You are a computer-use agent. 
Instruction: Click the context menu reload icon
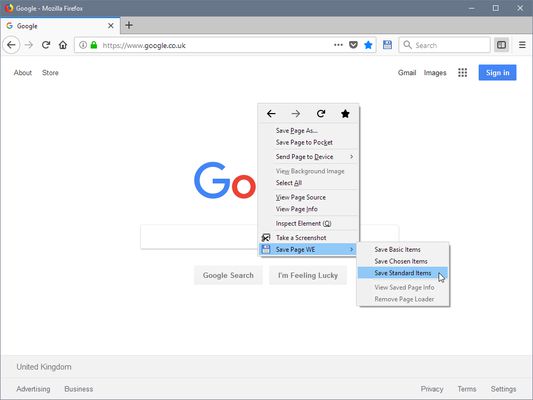321,114
